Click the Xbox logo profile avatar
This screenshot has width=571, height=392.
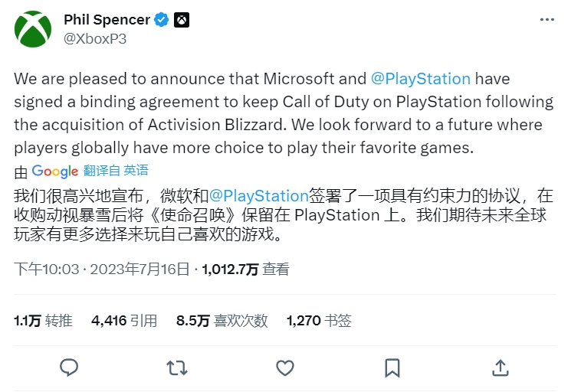33,29
